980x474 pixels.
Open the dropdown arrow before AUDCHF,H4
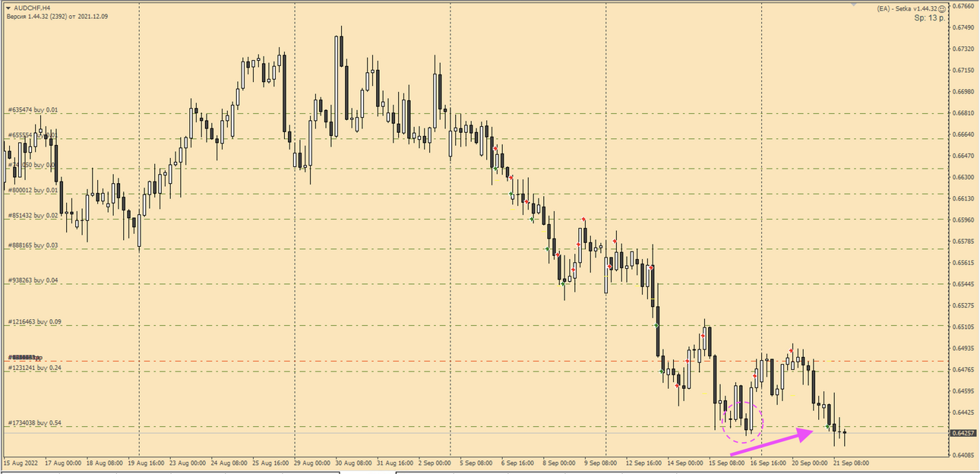point(8,8)
